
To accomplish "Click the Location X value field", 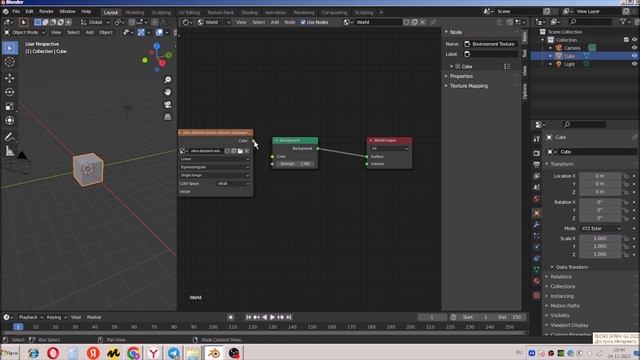I will [x=600, y=176].
